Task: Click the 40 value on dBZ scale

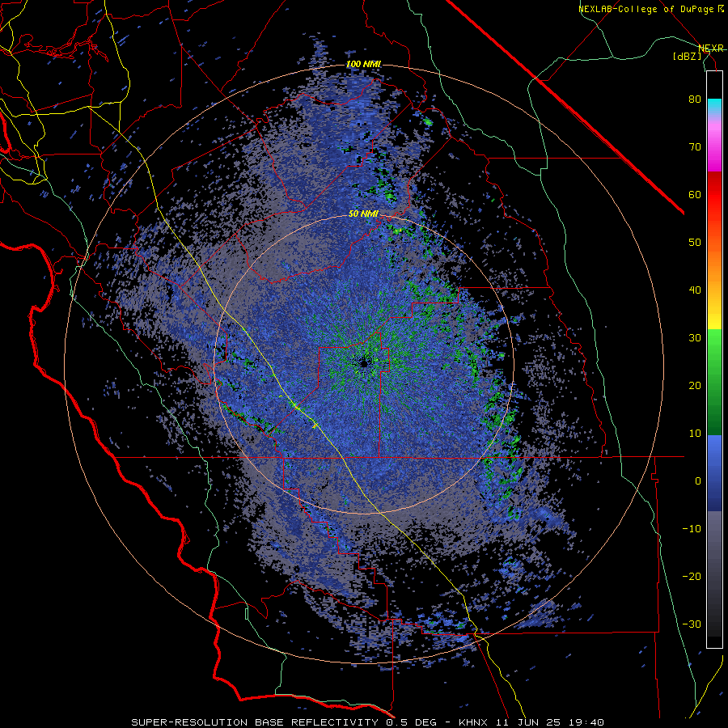Action: click(x=695, y=290)
